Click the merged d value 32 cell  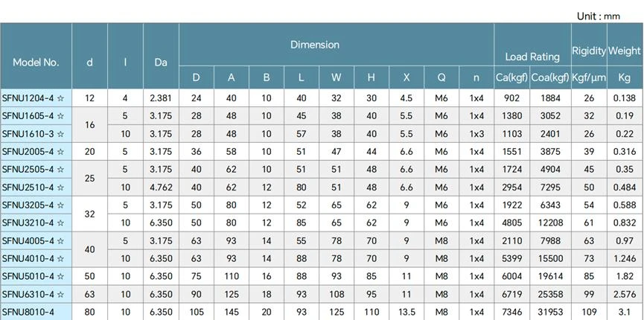pos(89,214)
